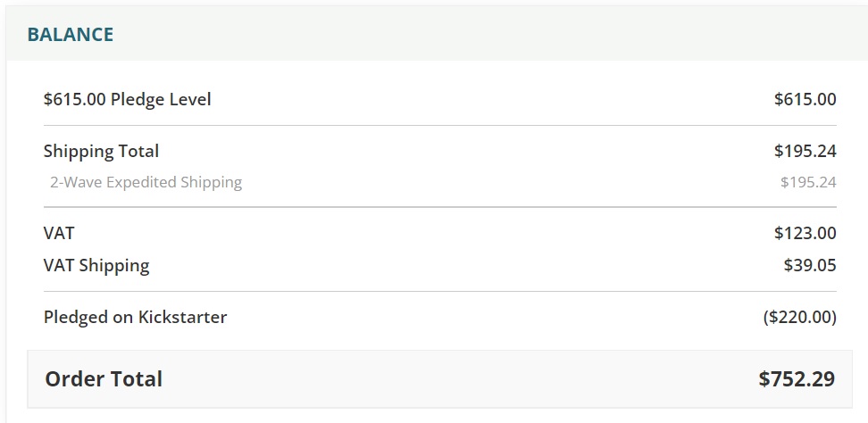Click the Order Total summary row background
This screenshot has width=868, height=423.
(x=440, y=379)
